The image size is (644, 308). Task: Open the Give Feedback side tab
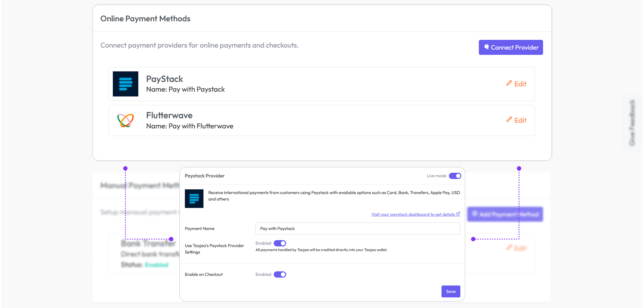pyautogui.click(x=632, y=123)
